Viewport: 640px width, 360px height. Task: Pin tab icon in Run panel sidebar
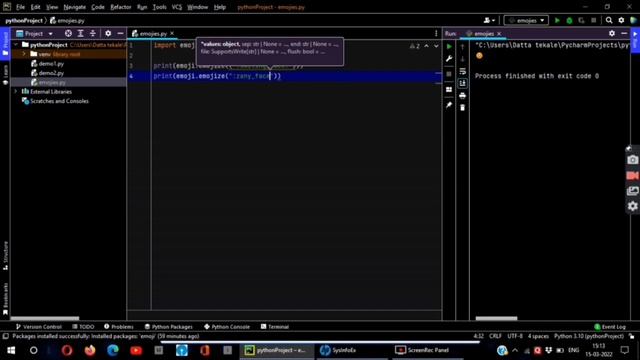click(449, 105)
